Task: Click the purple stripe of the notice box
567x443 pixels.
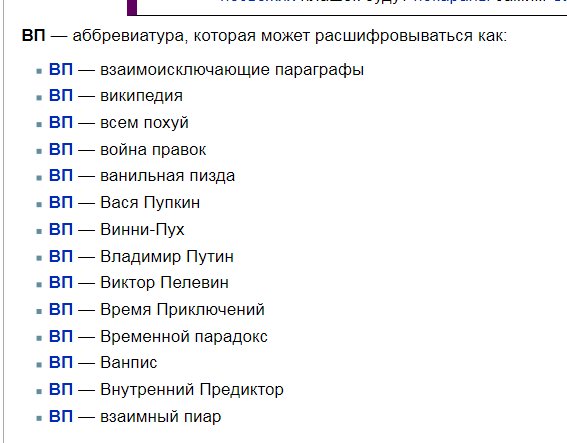Action: (132, 7)
